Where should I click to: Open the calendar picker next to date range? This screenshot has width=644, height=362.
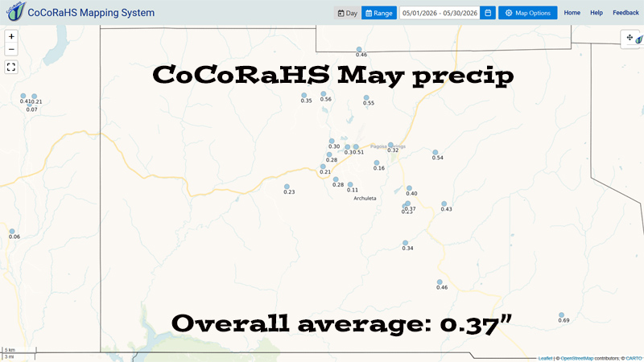pos(488,13)
